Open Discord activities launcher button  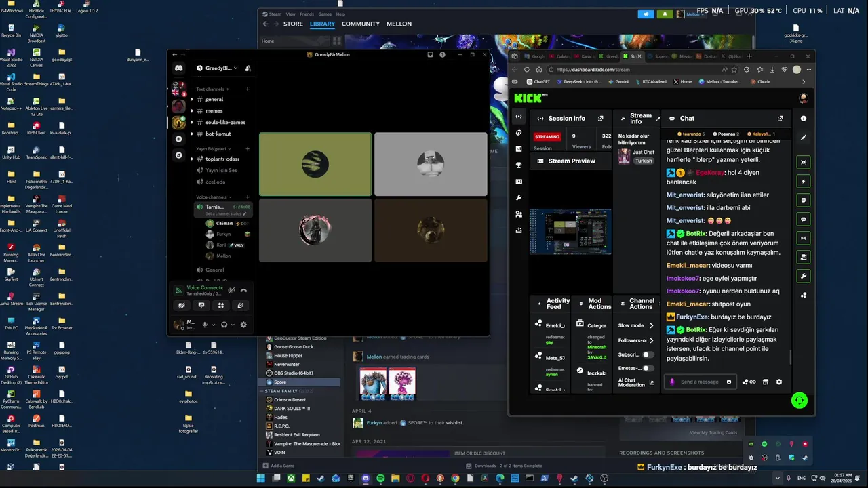click(x=221, y=306)
